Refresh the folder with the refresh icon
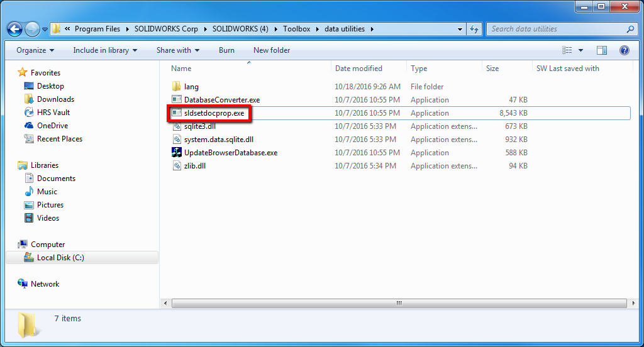Screen dimensions: 644x347 click(474, 29)
